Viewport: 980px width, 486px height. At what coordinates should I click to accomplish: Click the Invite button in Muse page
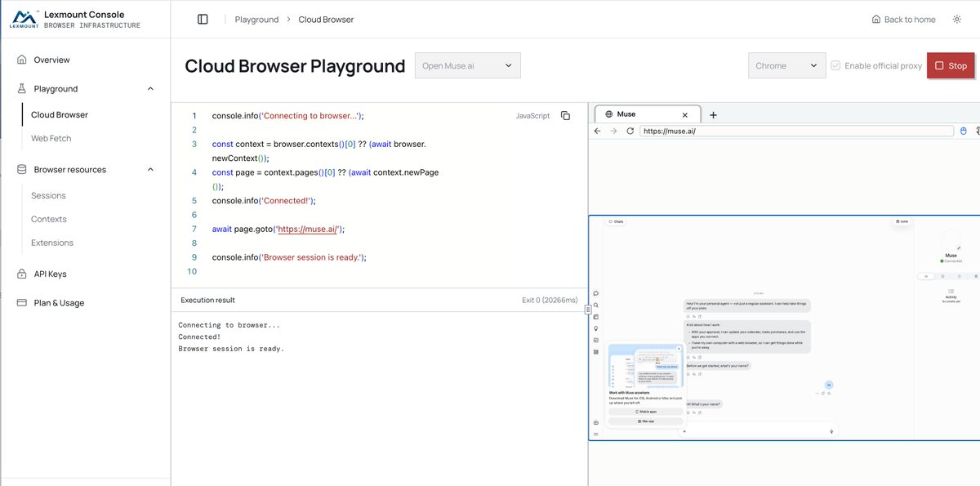click(x=902, y=221)
